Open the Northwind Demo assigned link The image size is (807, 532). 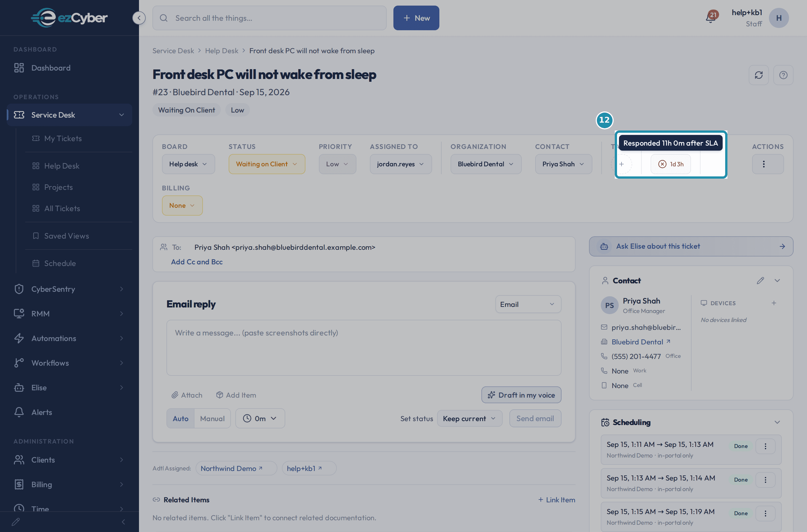tap(236, 468)
